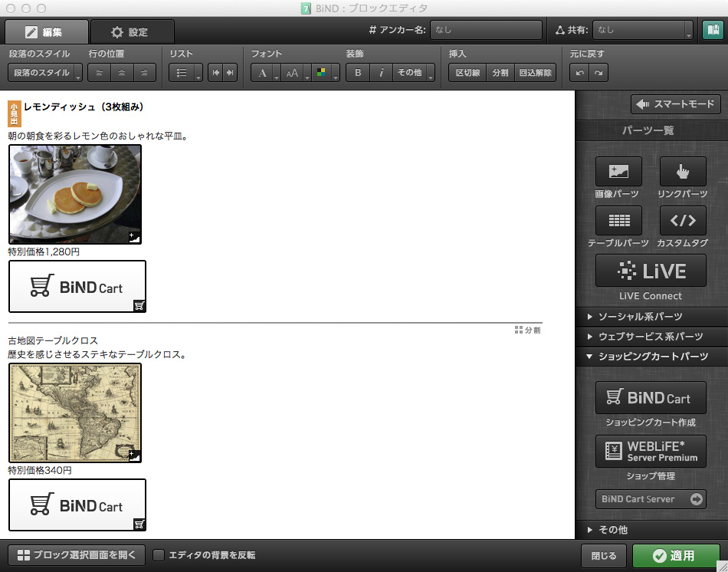The height and width of the screenshot is (572, 728).
Task: Open WEBLiFE Server Premium shop management
Action: [x=651, y=451]
